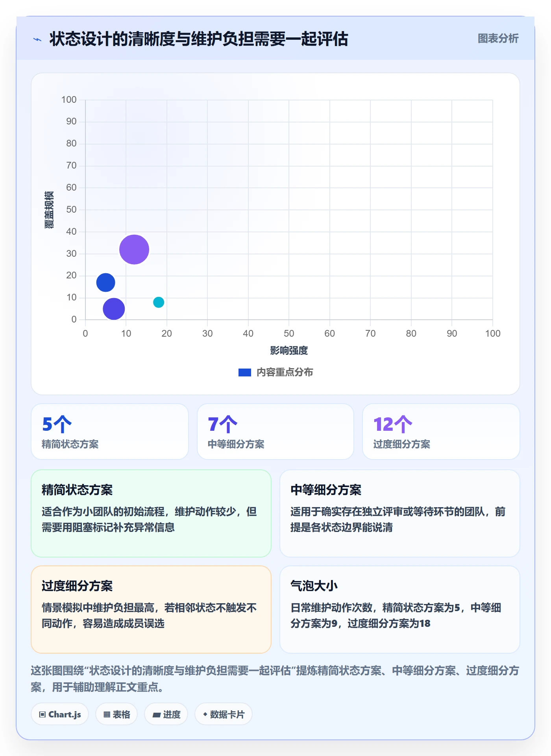The image size is (551, 756).
Task: Click the 影响强度 x-axis title
Action: pos(289,350)
